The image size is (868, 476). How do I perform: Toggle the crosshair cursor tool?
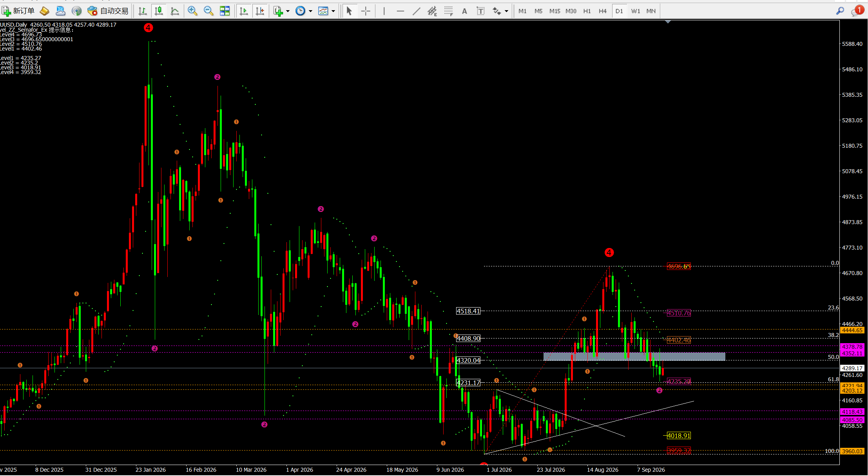[366, 11]
